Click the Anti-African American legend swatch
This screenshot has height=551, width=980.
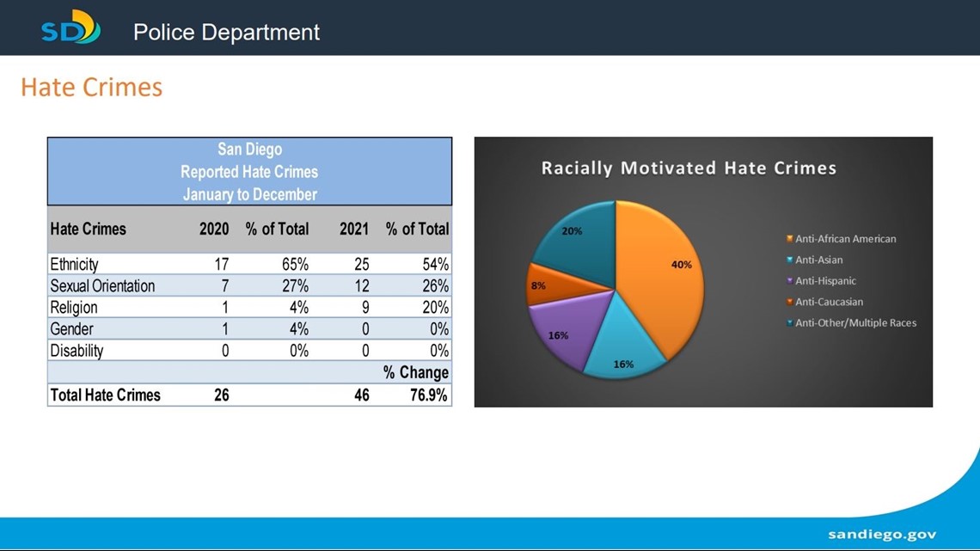(790, 239)
